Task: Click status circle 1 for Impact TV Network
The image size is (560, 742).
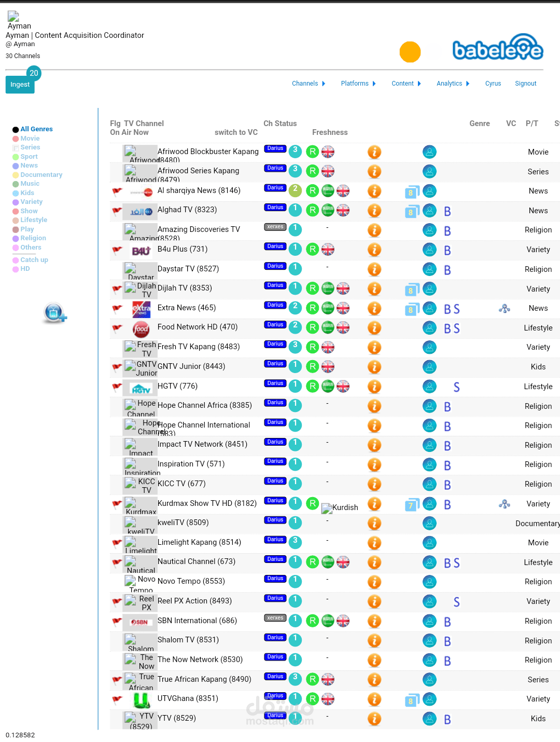Action: click(295, 444)
